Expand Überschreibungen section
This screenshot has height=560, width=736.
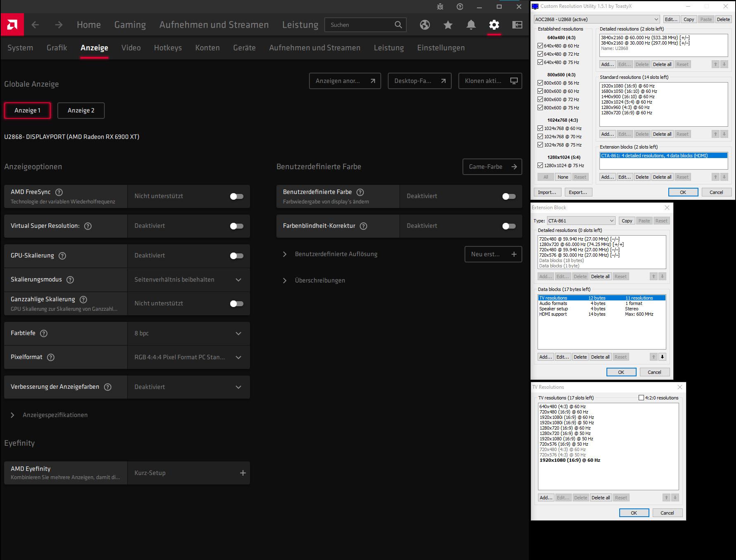(285, 281)
